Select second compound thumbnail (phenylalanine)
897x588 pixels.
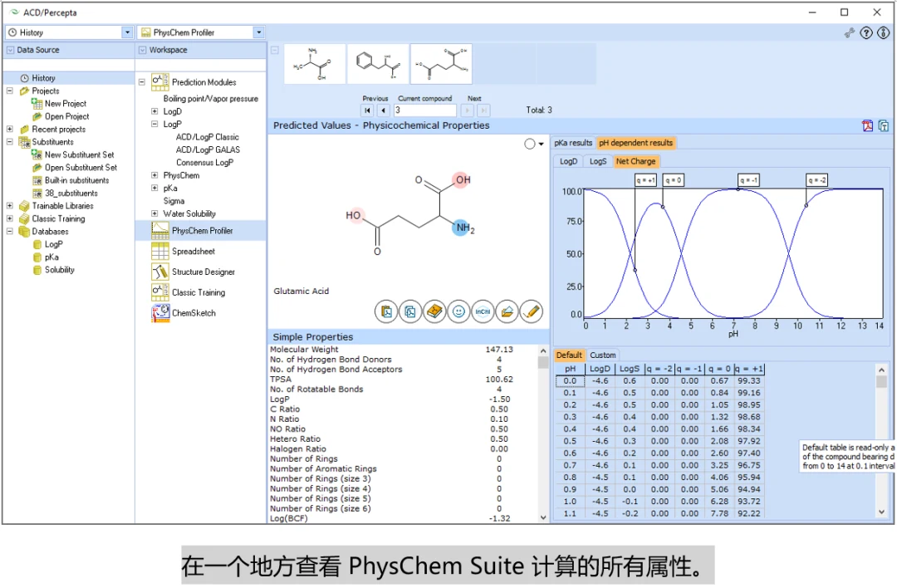[378, 64]
